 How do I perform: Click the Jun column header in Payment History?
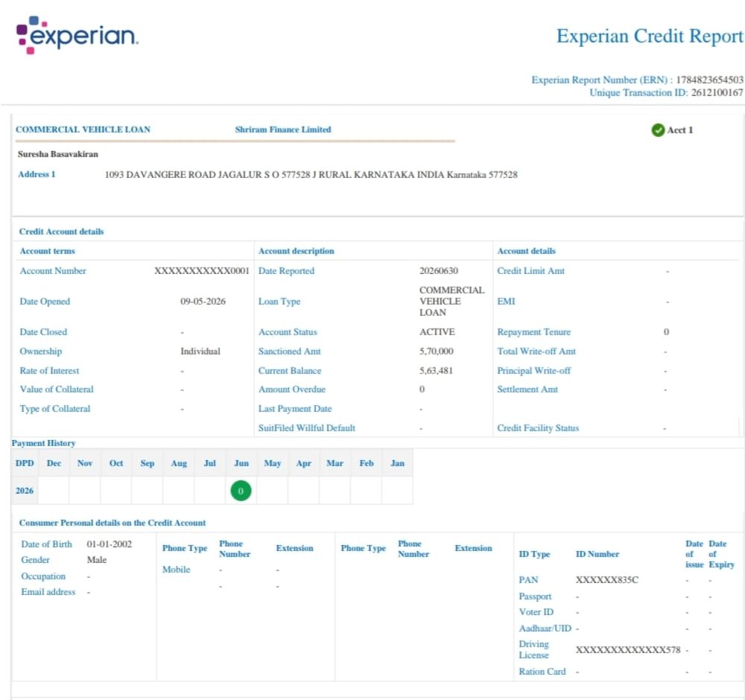[x=241, y=463]
